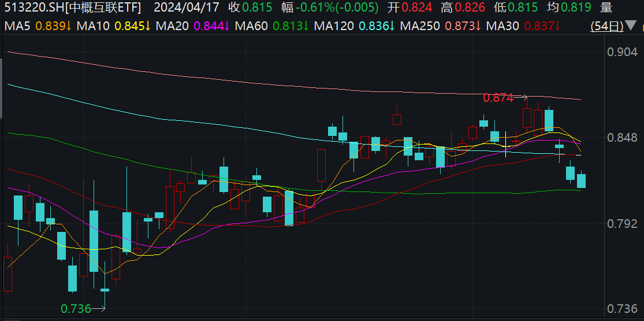Click the green 0.736 low price marker
The image size is (644, 321).
coord(76,308)
